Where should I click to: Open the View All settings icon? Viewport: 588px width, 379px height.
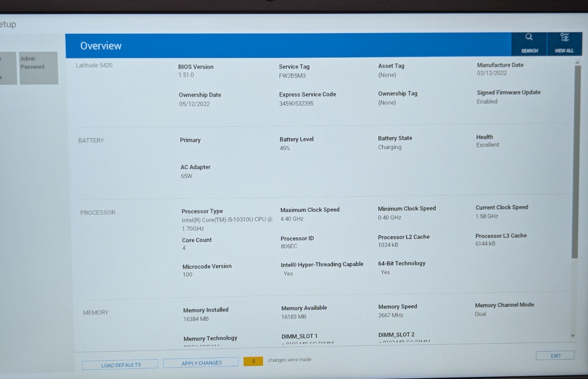564,37
